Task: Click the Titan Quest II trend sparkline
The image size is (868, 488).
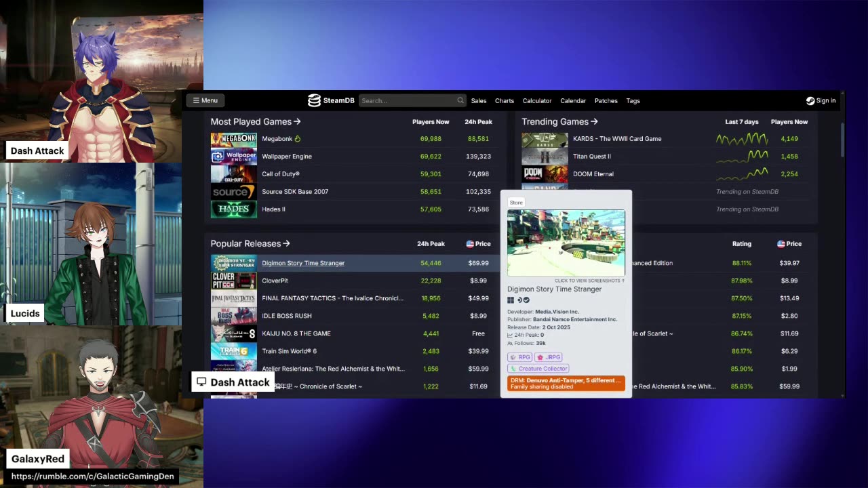Action: click(742, 157)
